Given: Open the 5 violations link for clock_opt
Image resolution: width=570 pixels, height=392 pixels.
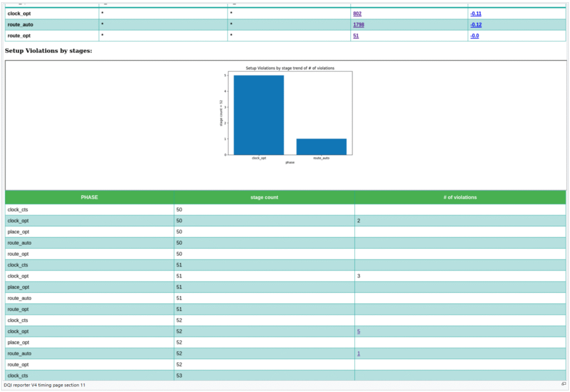Looking at the screenshot, I should click(x=358, y=331).
